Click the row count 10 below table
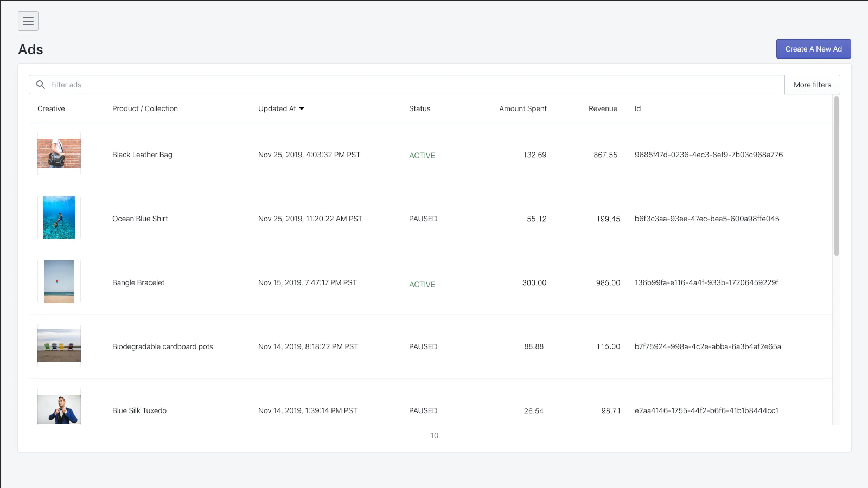The image size is (868, 488). click(x=434, y=435)
